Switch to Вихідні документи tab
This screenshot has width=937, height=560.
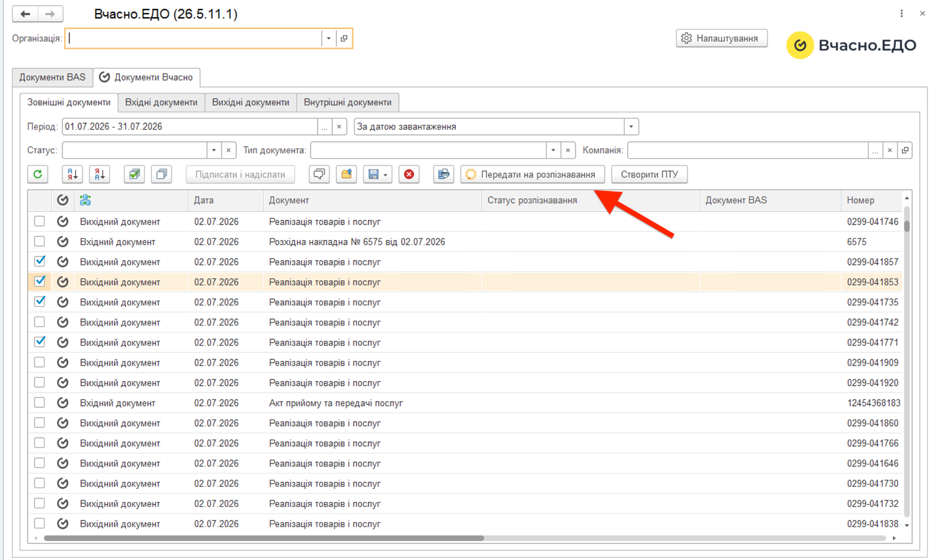click(251, 102)
